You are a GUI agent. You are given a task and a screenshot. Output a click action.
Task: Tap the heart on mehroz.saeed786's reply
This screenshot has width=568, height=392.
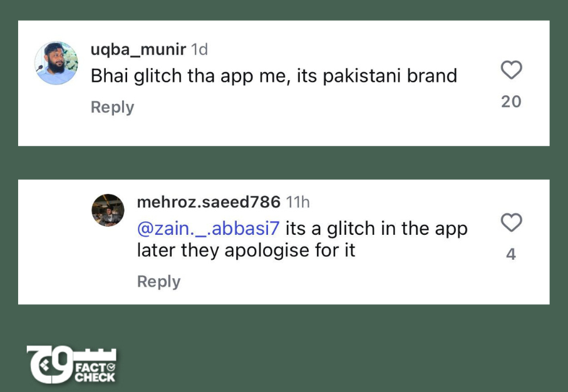coord(511,222)
